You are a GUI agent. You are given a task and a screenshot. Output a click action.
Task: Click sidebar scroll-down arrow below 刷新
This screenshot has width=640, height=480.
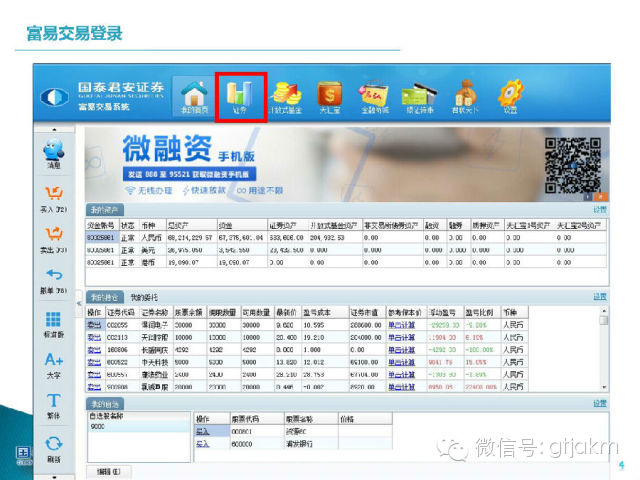pyautogui.click(x=54, y=476)
